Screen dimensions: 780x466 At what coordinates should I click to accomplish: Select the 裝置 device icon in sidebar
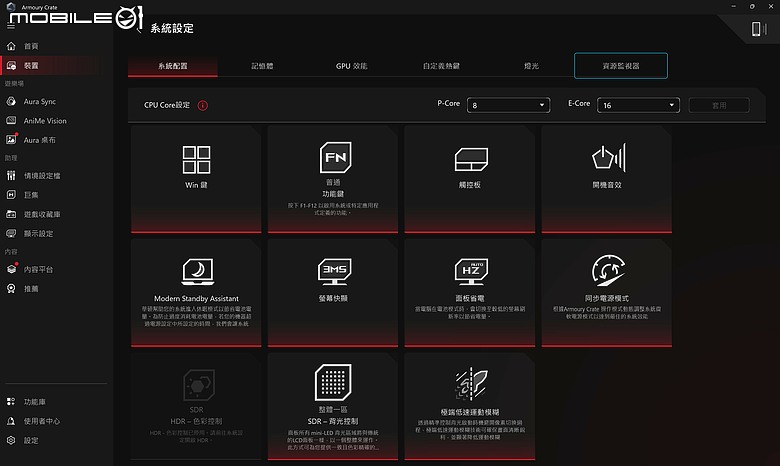pyautogui.click(x=11, y=66)
